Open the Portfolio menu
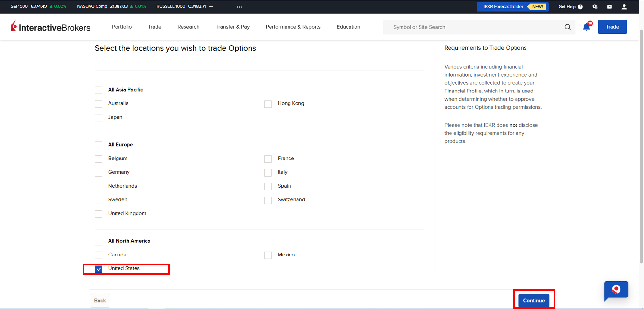Image resolution: width=644 pixels, height=309 pixels. pos(122,27)
